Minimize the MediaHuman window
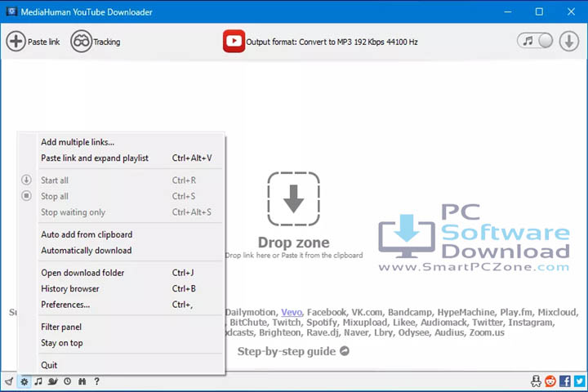Image resolution: width=588 pixels, height=392 pixels. coord(508,11)
